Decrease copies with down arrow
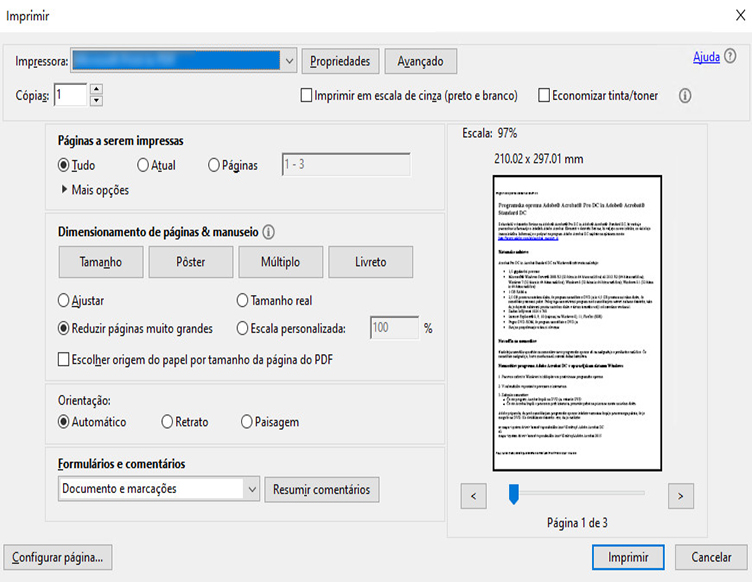This screenshot has height=582, width=752. 96,100
